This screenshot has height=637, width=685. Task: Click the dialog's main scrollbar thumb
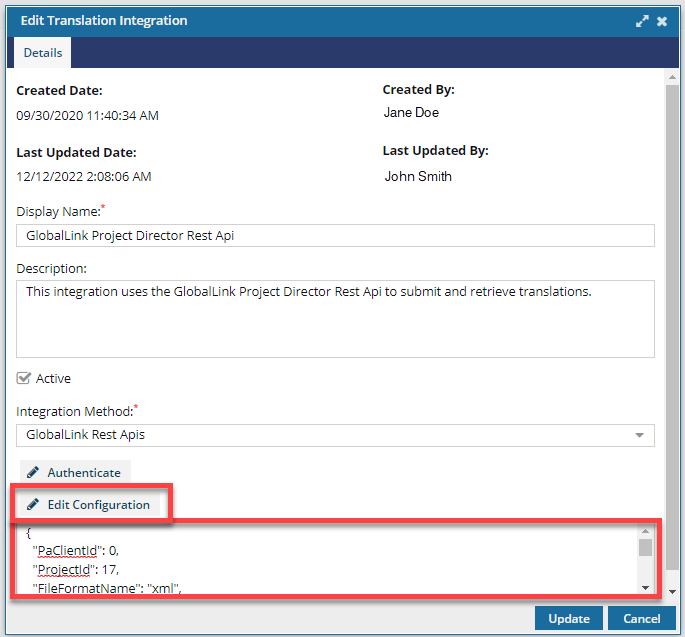pyautogui.click(x=672, y=327)
